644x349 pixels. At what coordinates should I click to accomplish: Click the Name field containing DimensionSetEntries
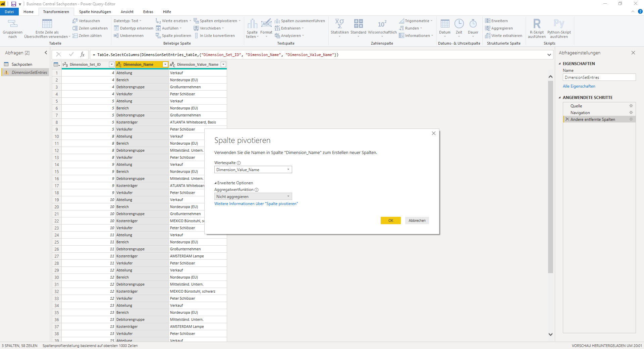pyautogui.click(x=599, y=78)
